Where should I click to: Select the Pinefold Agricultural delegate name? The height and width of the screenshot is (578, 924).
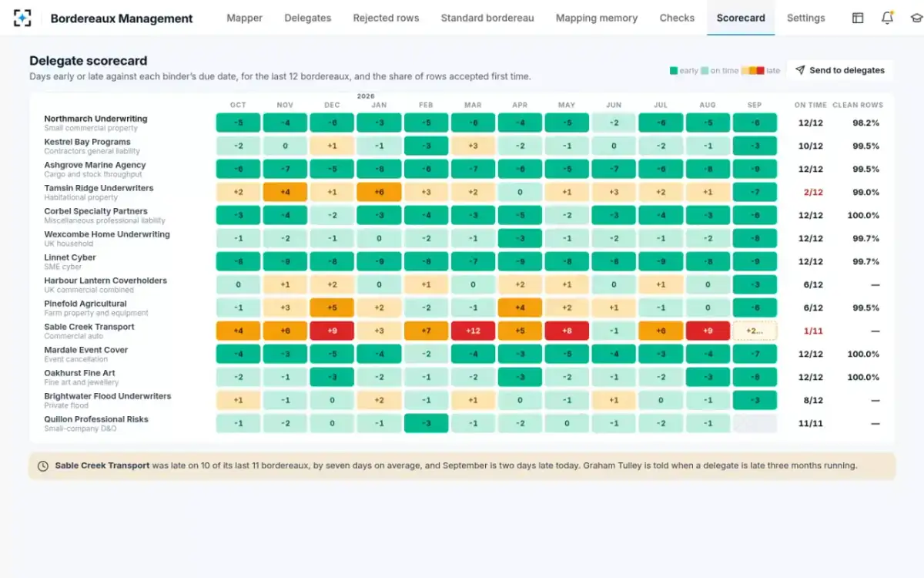(85, 304)
